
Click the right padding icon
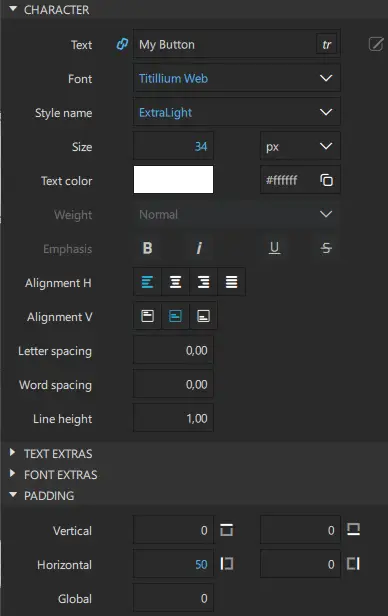(x=353, y=564)
